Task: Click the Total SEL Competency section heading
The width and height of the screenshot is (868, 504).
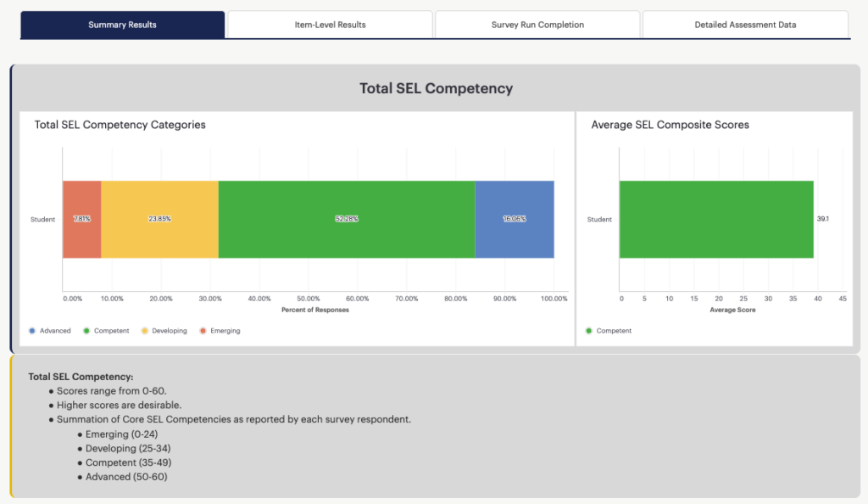Action: coord(437,88)
